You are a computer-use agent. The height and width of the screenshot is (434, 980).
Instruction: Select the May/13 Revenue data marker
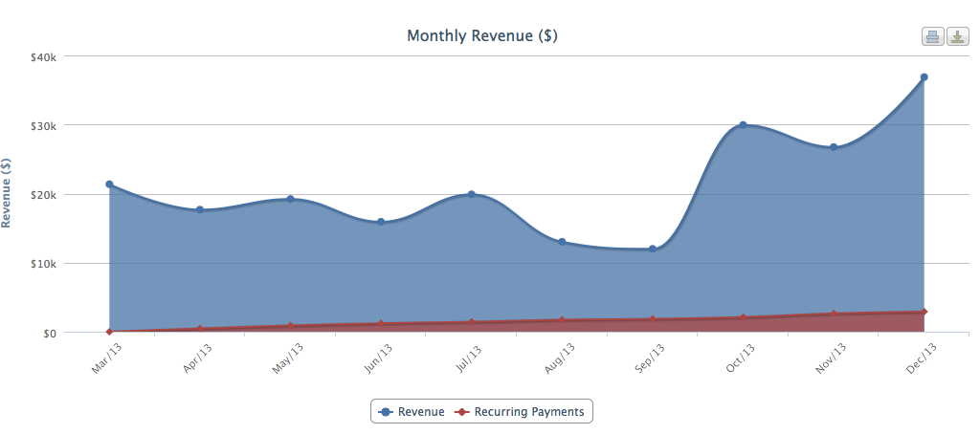290,199
